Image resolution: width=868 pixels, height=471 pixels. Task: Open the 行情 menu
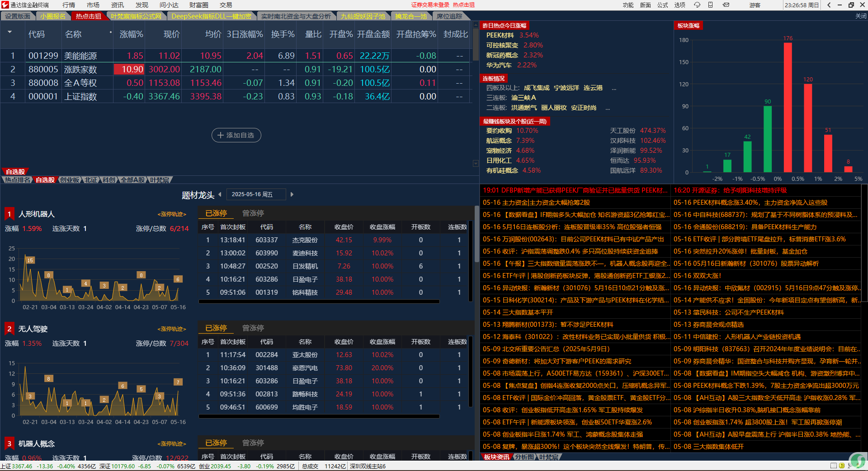point(69,5)
